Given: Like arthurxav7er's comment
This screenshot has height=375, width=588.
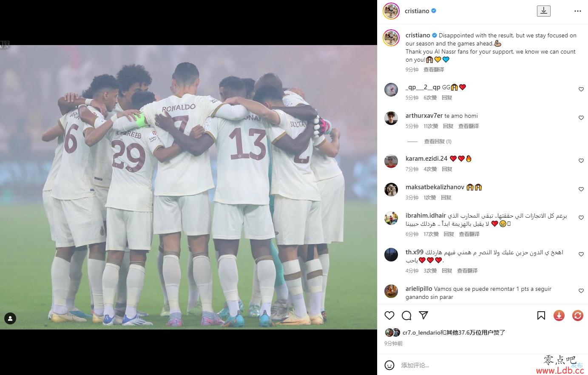Looking at the screenshot, I should point(581,118).
